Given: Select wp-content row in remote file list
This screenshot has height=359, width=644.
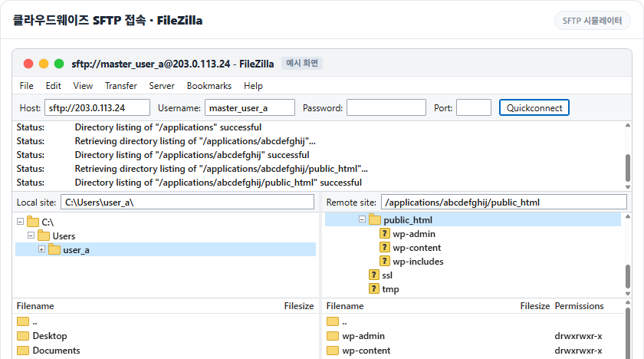Looking at the screenshot, I should (475, 351).
